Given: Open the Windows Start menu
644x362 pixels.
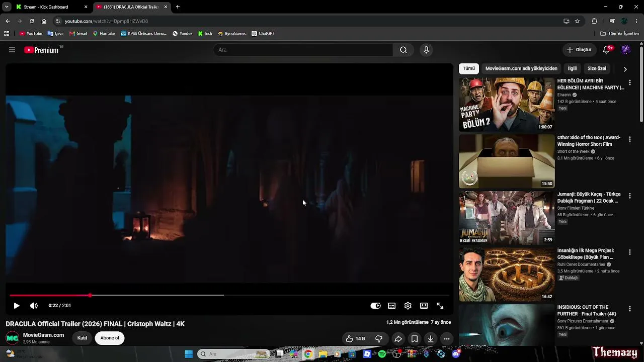Looking at the screenshot, I should click(189, 354).
